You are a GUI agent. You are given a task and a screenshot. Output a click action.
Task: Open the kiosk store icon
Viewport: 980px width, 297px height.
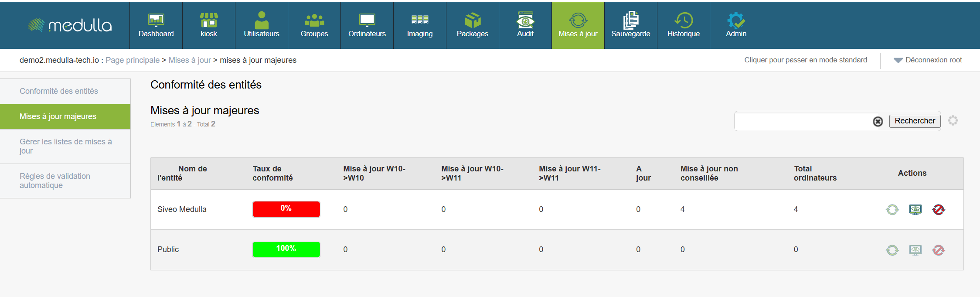(209, 20)
